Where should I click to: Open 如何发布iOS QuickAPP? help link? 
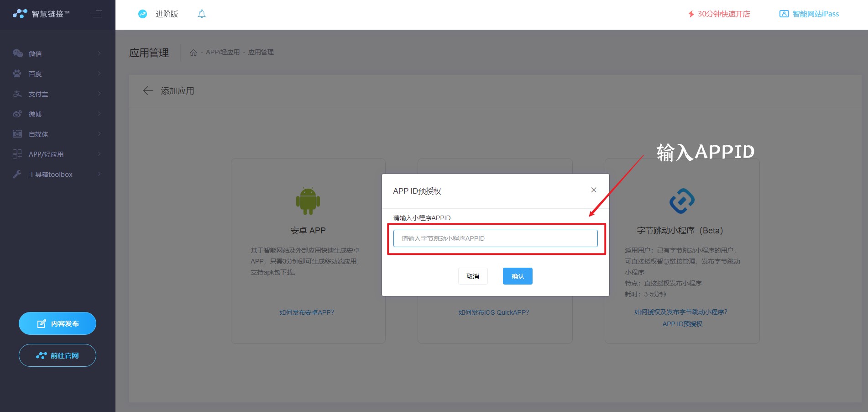pyautogui.click(x=494, y=312)
